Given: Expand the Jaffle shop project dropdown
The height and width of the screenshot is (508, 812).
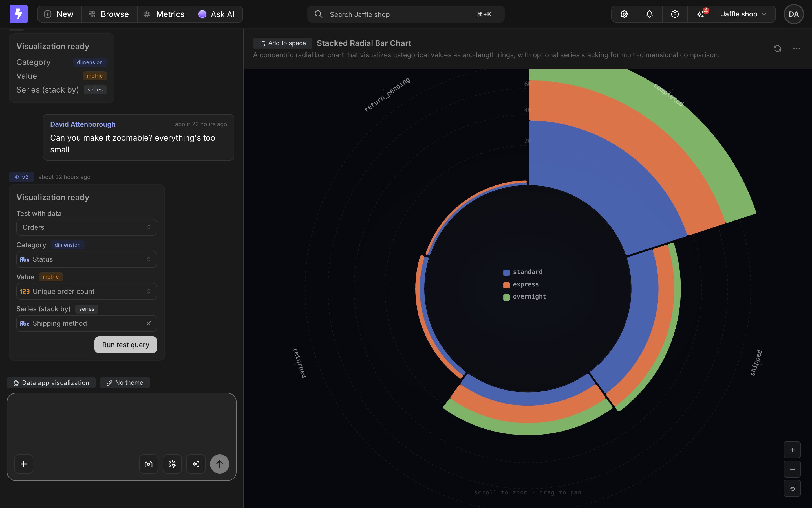Looking at the screenshot, I should pos(744,14).
